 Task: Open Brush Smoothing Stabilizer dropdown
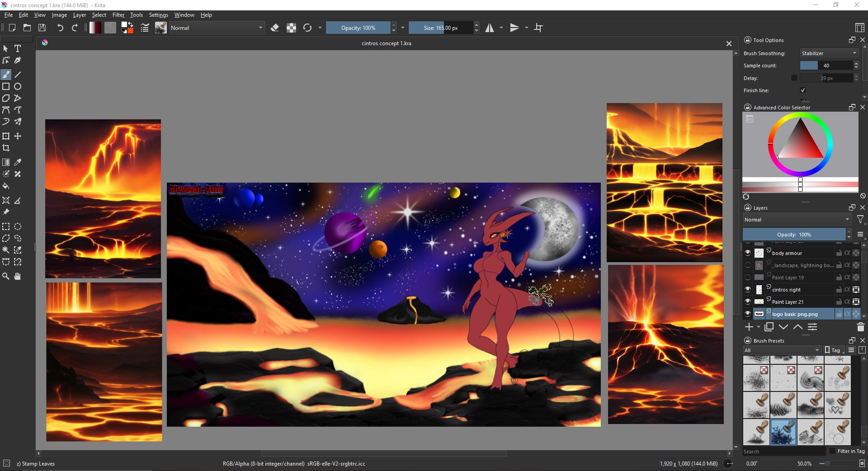829,53
